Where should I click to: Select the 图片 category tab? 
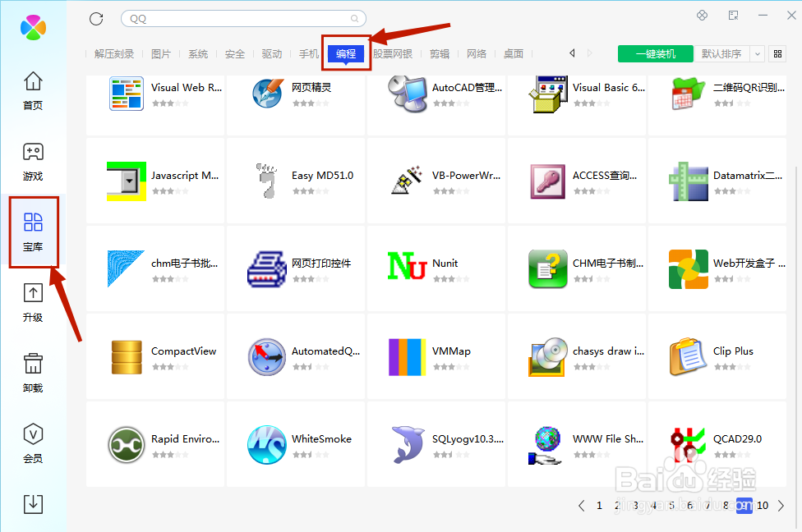161,53
